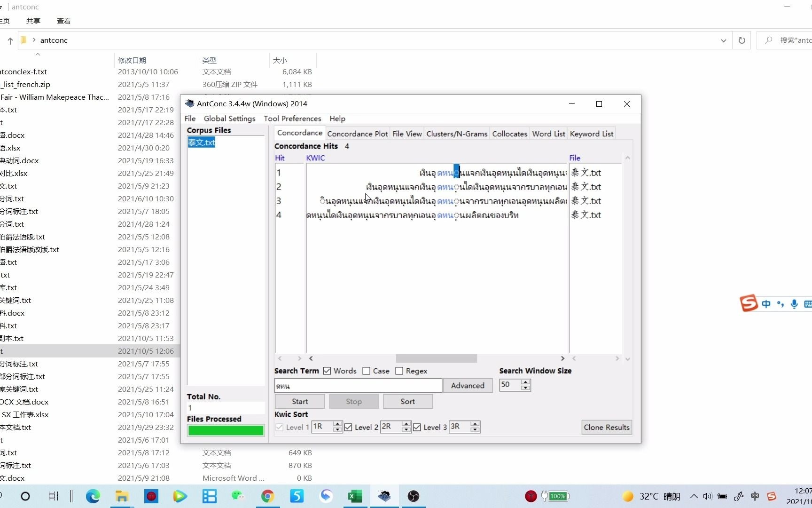Image resolution: width=812 pixels, height=508 pixels.
Task: Click the red round tray icon
Action: click(x=531, y=496)
